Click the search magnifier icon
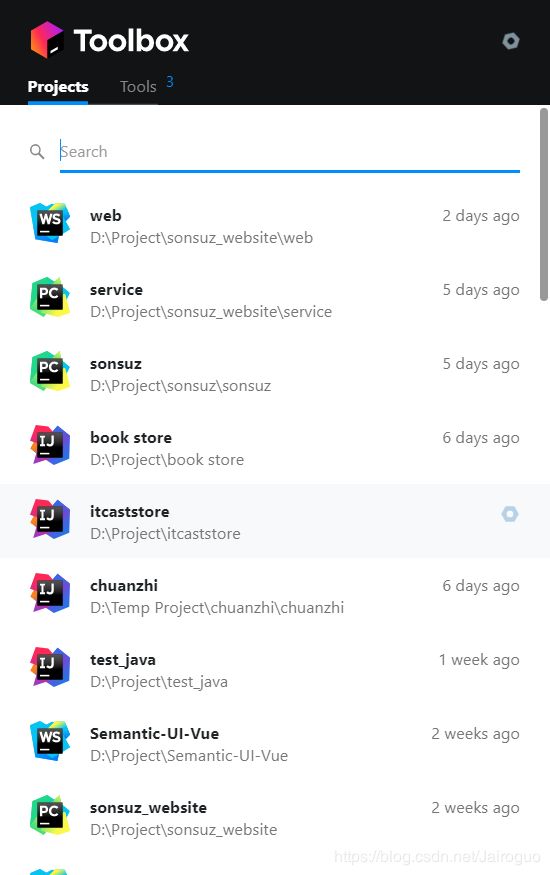Viewport: 550px width, 875px height. (x=37, y=151)
